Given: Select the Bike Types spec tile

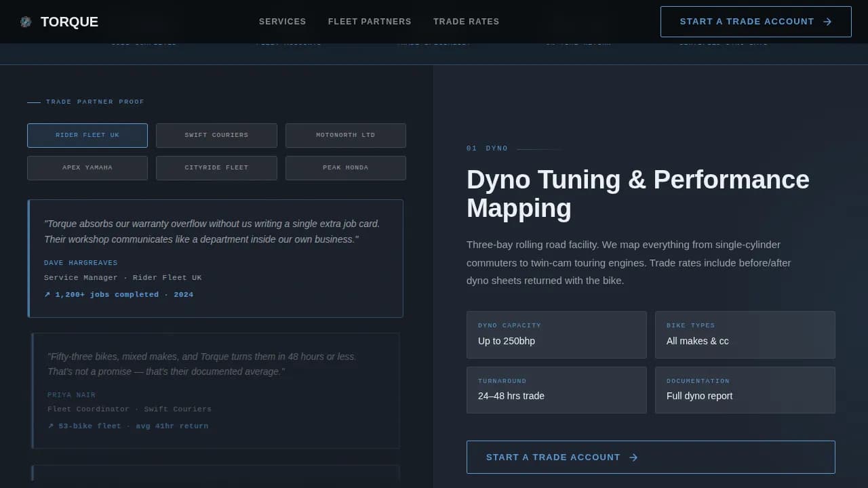Looking at the screenshot, I should pyautogui.click(x=745, y=335).
